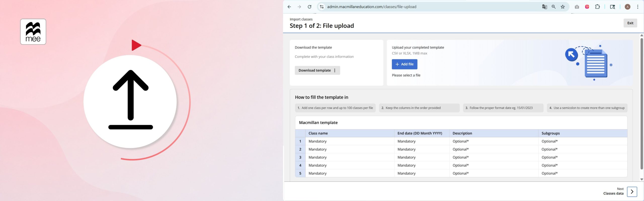Click the 'How to fill the template in' heading
Image resolution: width=644 pixels, height=201 pixels.
click(x=321, y=97)
